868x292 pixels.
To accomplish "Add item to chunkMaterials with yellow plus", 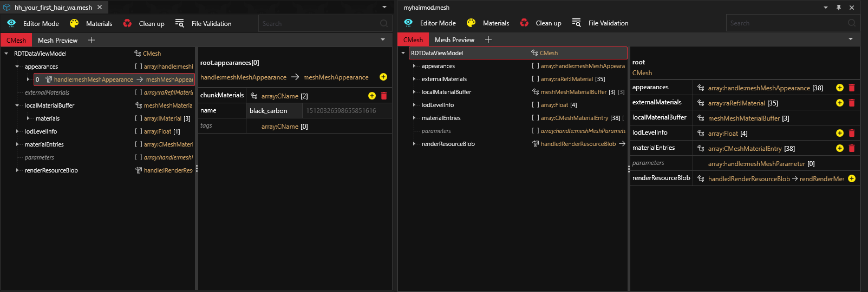I will tap(372, 96).
